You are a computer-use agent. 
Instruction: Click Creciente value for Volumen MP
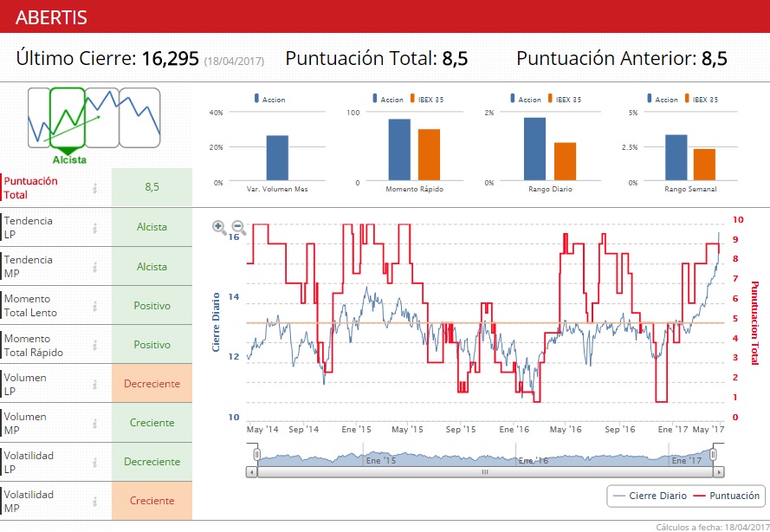coord(152,423)
